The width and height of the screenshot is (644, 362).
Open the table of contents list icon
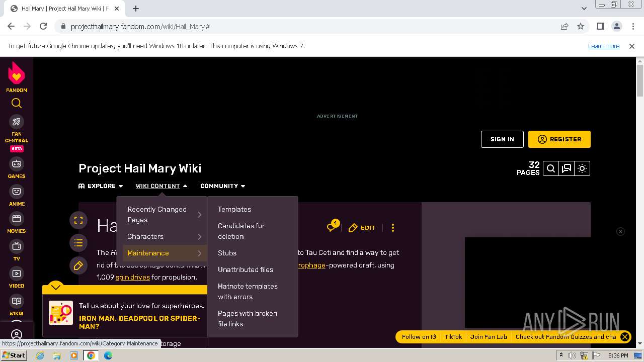point(78,243)
